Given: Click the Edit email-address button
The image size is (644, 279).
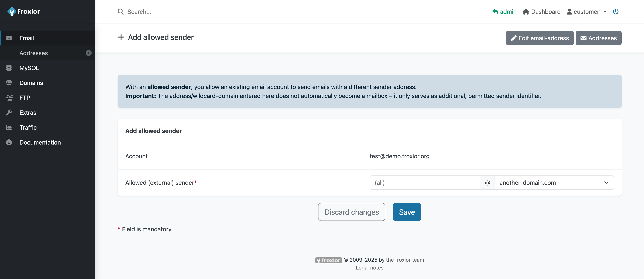Looking at the screenshot, I should 539,38.
